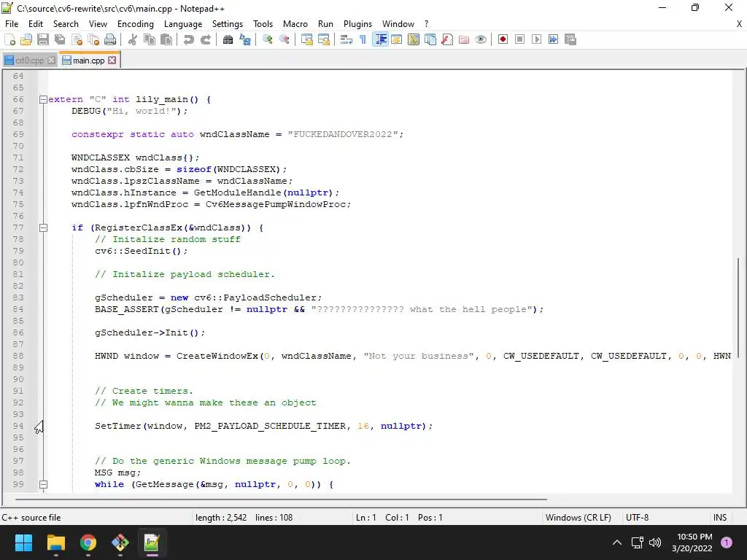Click the vertical scrollbar thumb

pyautogui.click(x=738, y=307)
